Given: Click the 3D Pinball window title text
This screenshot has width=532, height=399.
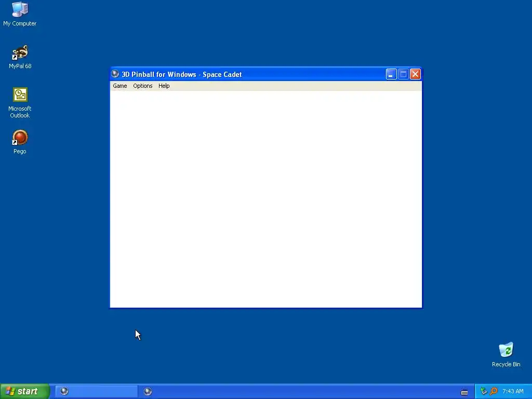Looking at the screenshot, I should point(181,74).
